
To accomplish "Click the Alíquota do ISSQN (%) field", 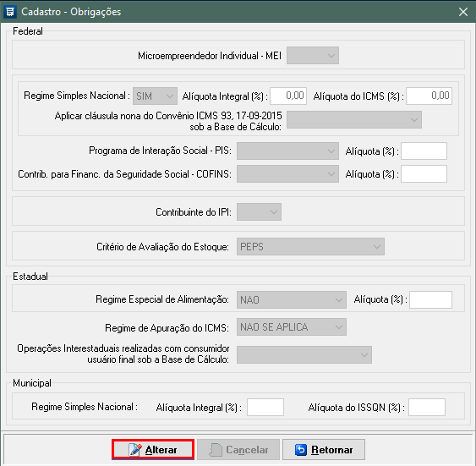I will tap(427, 407).
